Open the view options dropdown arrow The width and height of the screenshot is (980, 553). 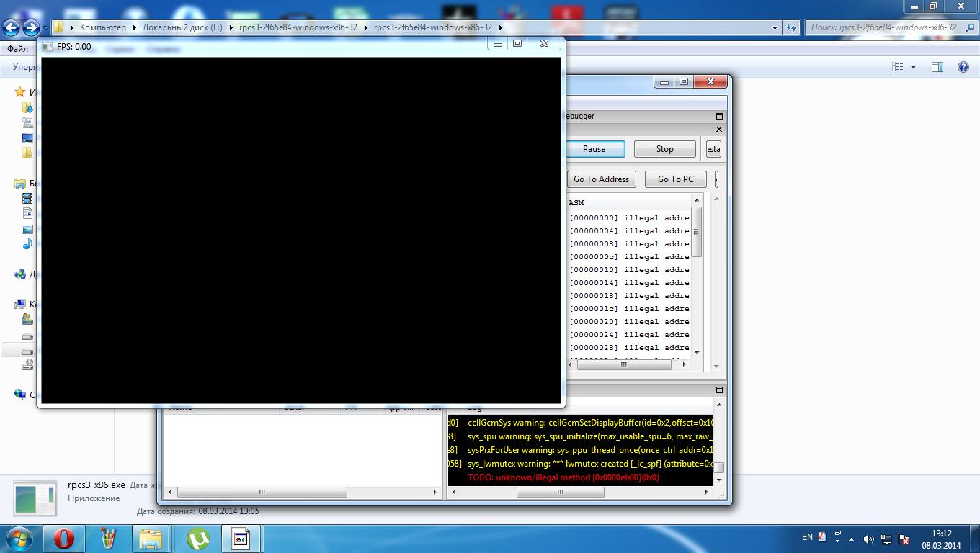click(913, 67)
